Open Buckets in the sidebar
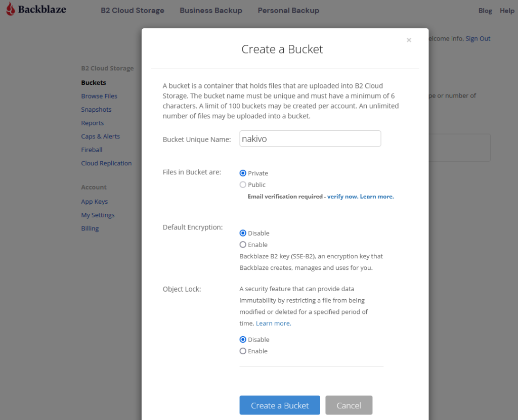The height and width of the screenshot is (420, 518). 94,82
